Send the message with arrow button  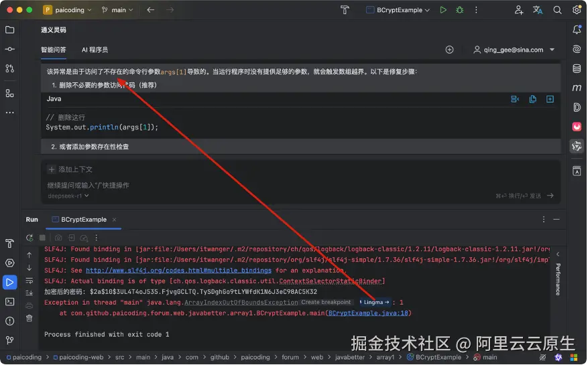[x=550, y=196]
